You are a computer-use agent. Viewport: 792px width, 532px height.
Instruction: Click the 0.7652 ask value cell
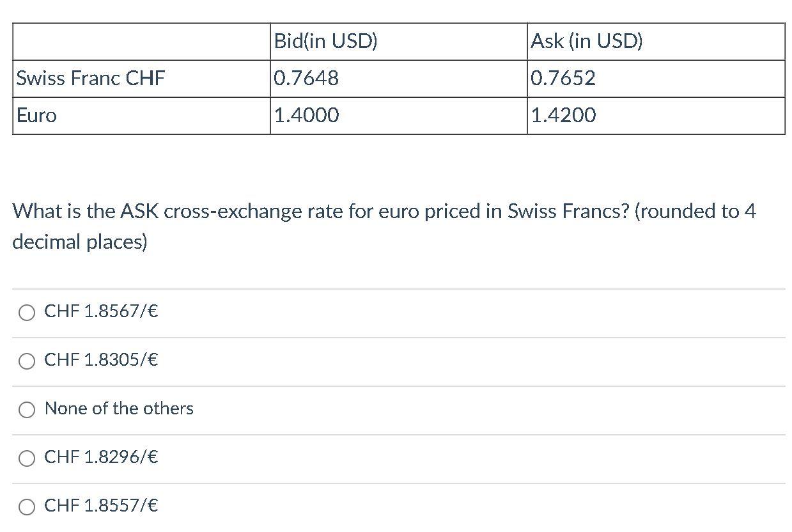656,79
